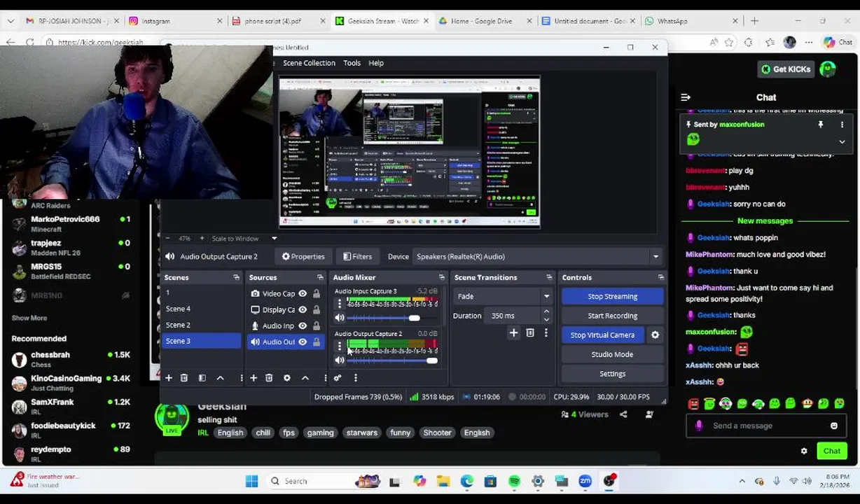This screenshot has width=860, height=504.
Task: Open Spotify from Windows taskbar
Action: [514, 482]
